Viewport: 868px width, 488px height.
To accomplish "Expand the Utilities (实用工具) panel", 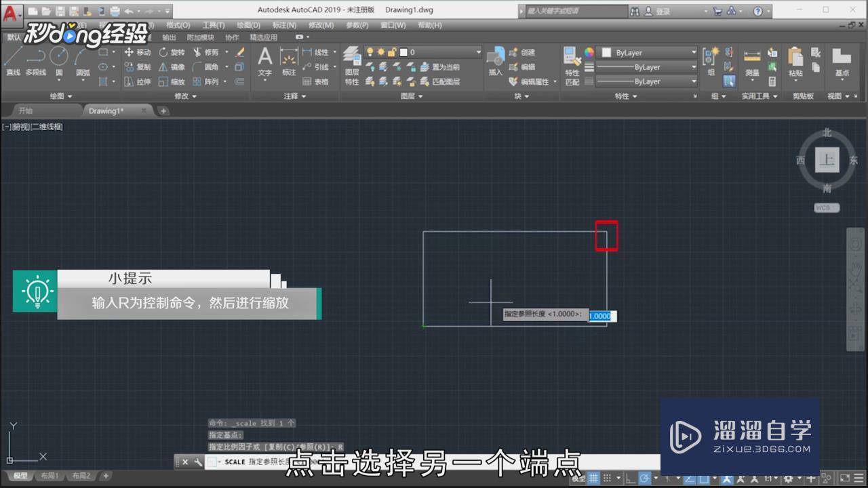I will 759,96.
